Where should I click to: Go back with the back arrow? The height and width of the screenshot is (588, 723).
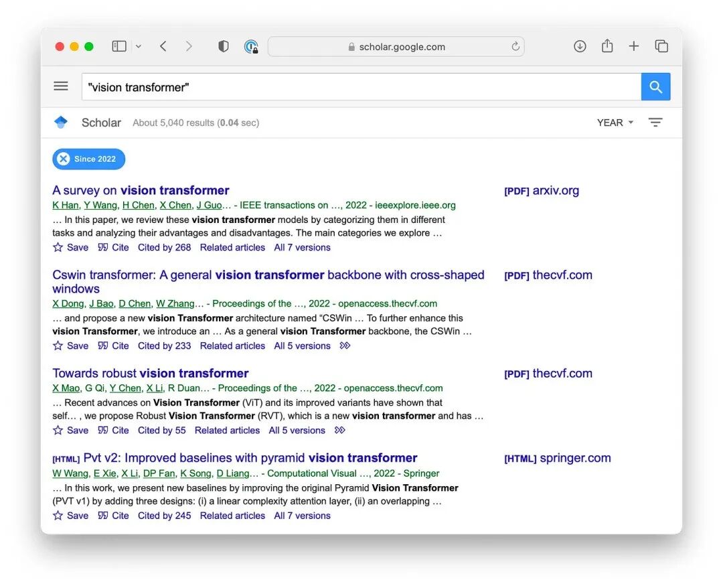click(163, 46)
